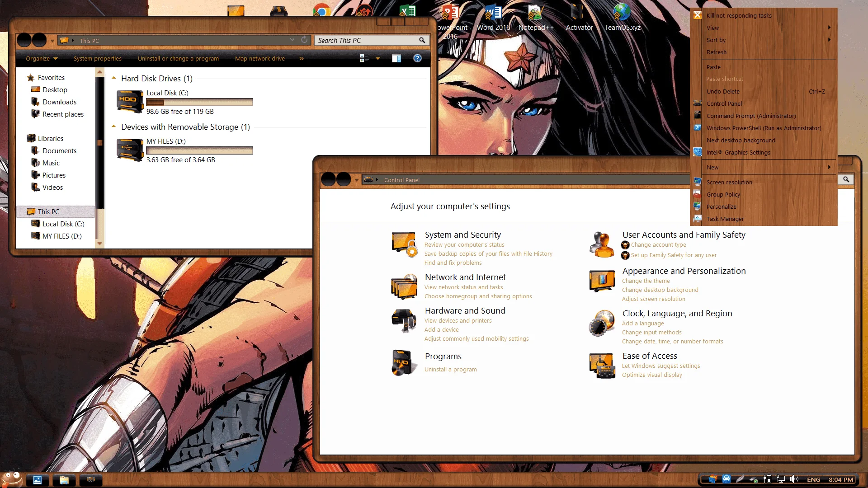Click the magnifier in Search This PC box

tap(422, 40)
